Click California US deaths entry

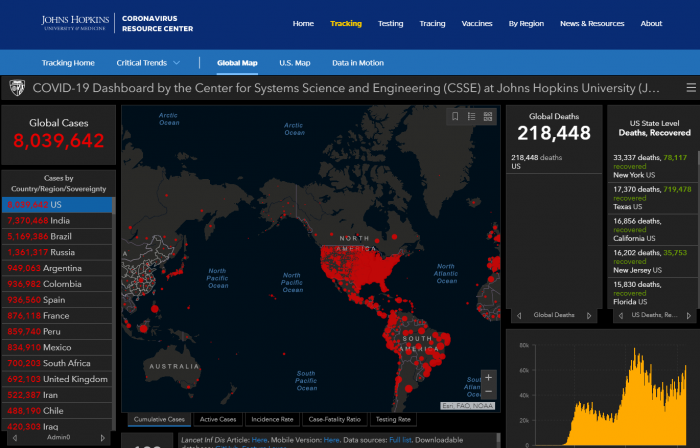(652, 229)
